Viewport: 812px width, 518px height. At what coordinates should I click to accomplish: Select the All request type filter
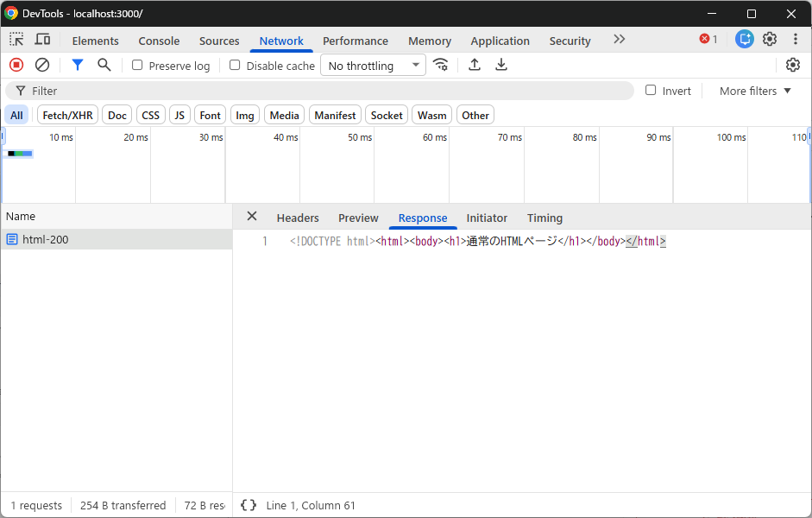[16, 115]
